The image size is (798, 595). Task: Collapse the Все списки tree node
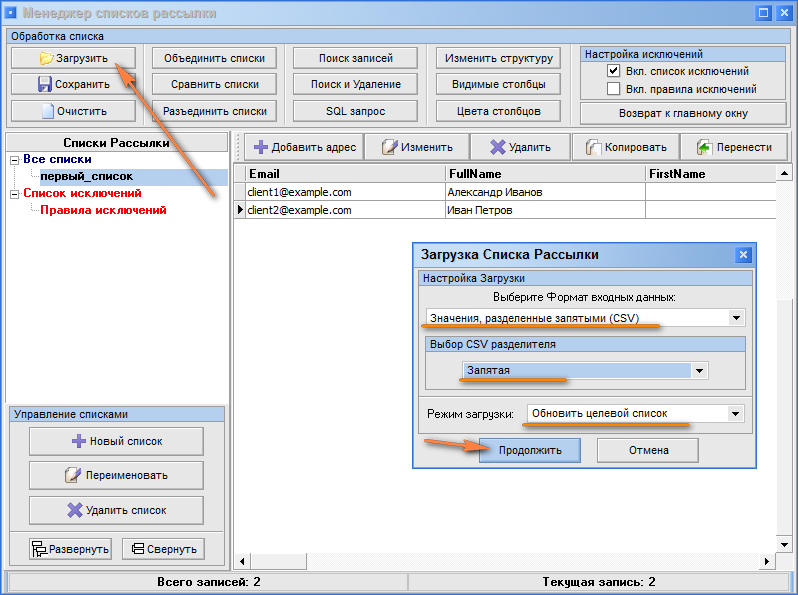15,160
